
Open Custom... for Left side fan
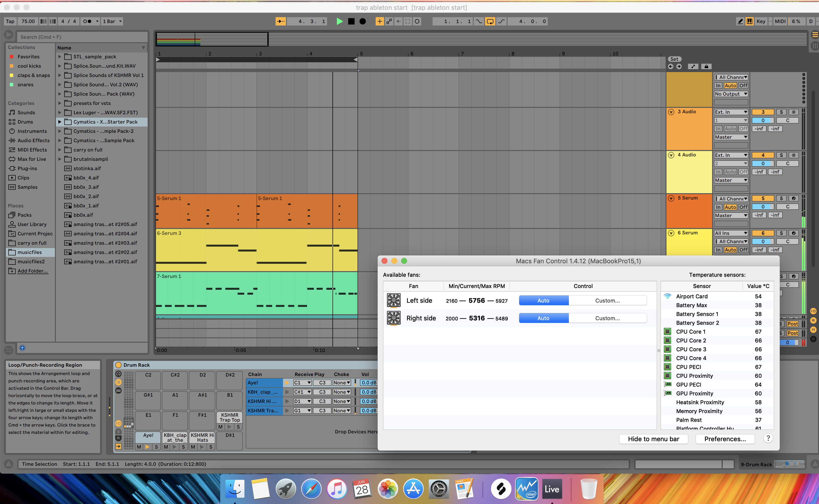[607, 301]
